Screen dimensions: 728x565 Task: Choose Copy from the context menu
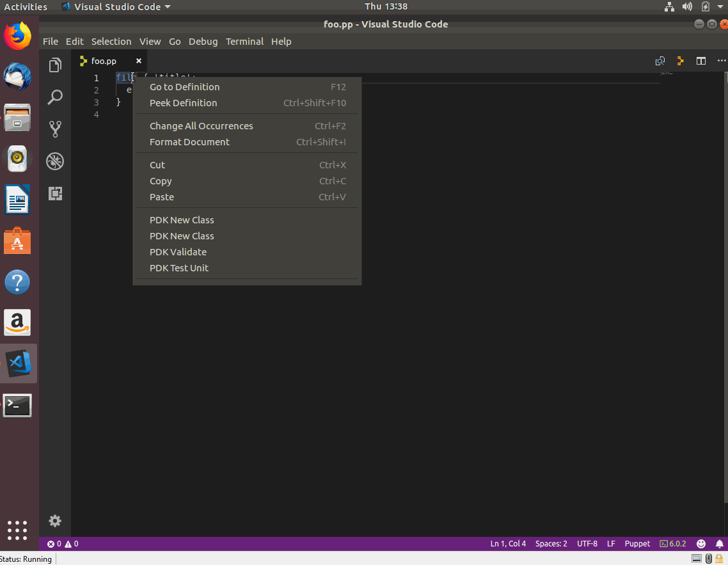tap(247, 181)
